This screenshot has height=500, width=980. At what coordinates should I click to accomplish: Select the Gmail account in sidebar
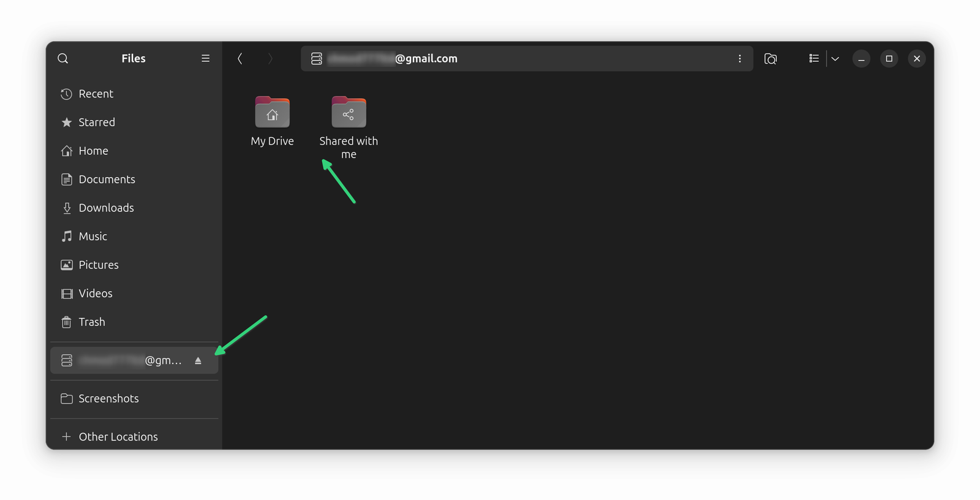[123, 361]
